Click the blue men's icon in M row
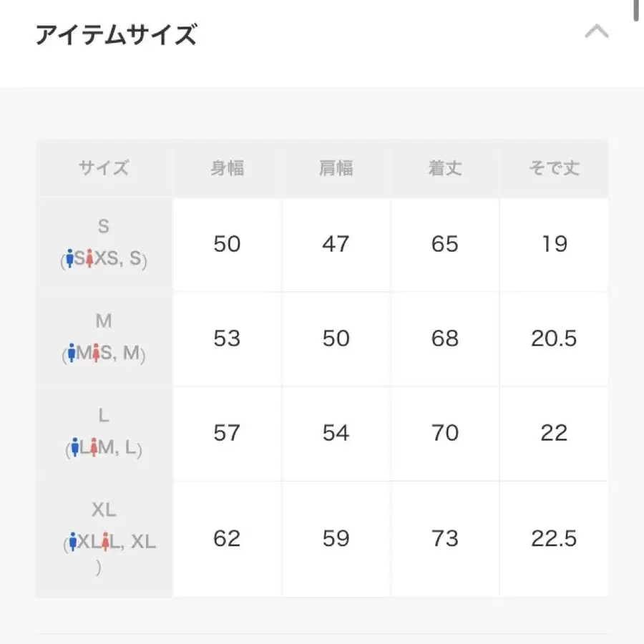644x644 pixels. pyautogui.click(x=71, y=353)
